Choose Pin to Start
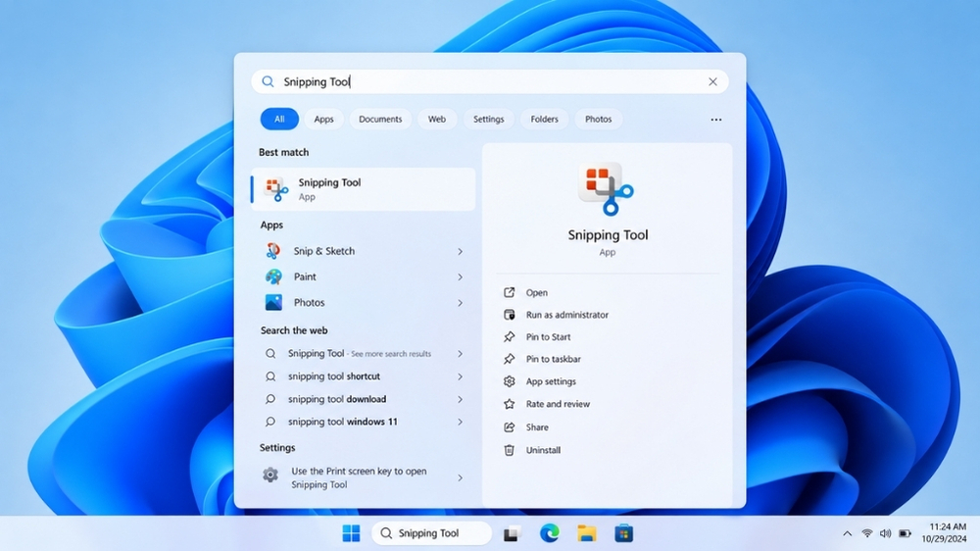Screen dimensions: 980x551 coord(548,336)
